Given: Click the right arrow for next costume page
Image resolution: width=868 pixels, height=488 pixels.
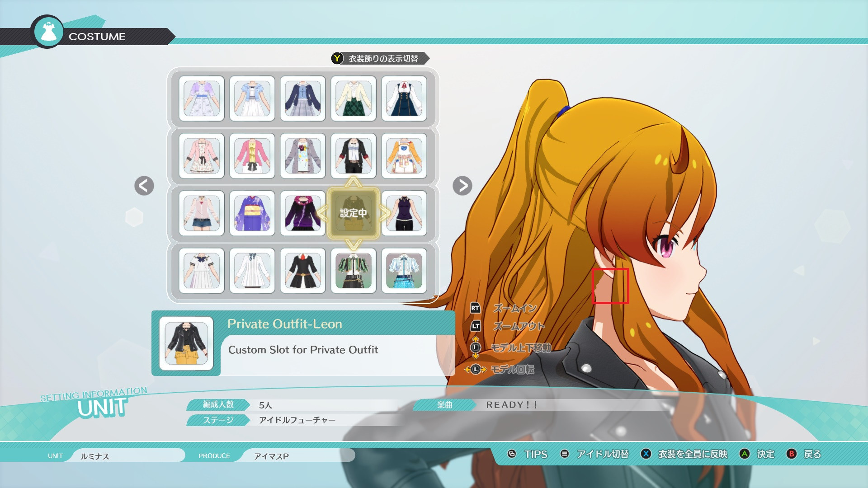Looking at the screenshot, I should (462, 186).
